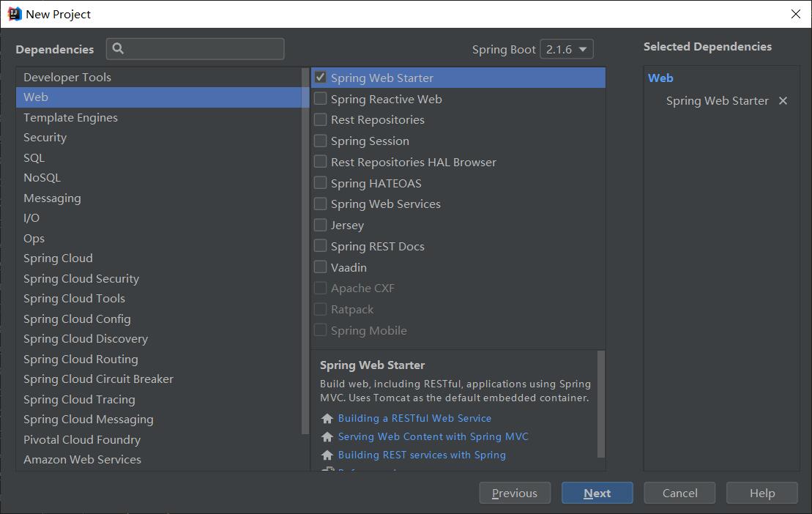Click the description panel scrollbar
This screenshot has width=812, height=514.
pos(600,403)
